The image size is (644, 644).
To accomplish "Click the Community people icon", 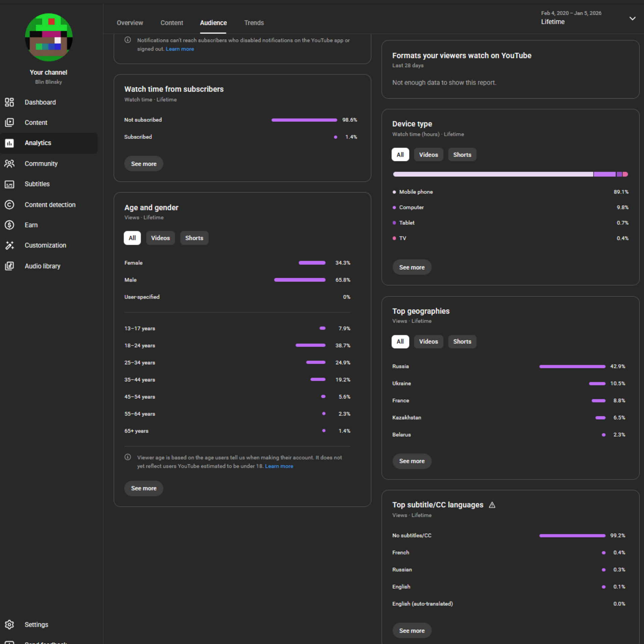I will pyautogui.click(x=9, y=164).
